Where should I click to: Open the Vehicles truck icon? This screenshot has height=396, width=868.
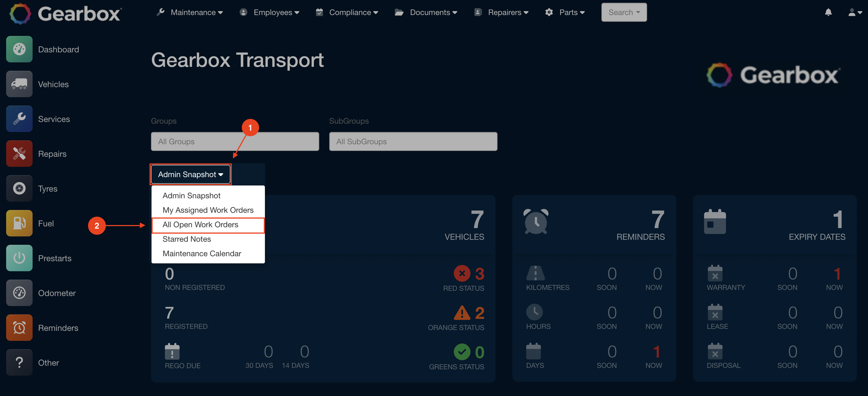19,84
